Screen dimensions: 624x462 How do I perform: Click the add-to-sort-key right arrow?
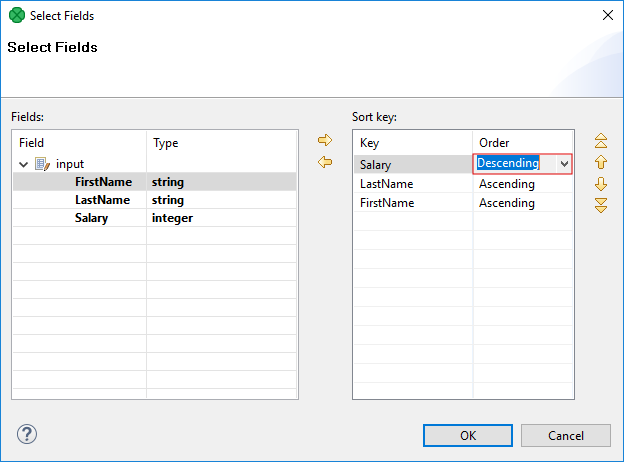[x=324, y=140]
